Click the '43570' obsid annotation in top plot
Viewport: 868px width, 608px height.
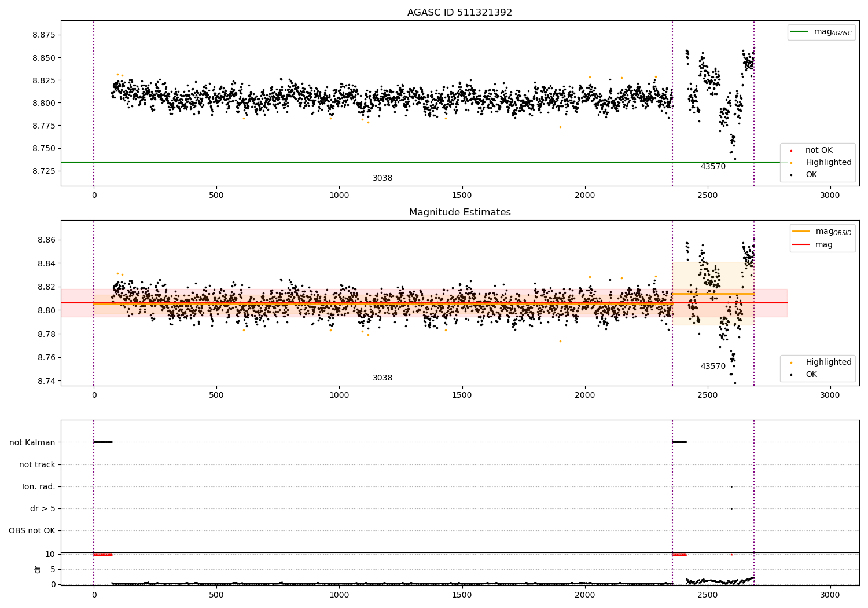pos(713,166)
